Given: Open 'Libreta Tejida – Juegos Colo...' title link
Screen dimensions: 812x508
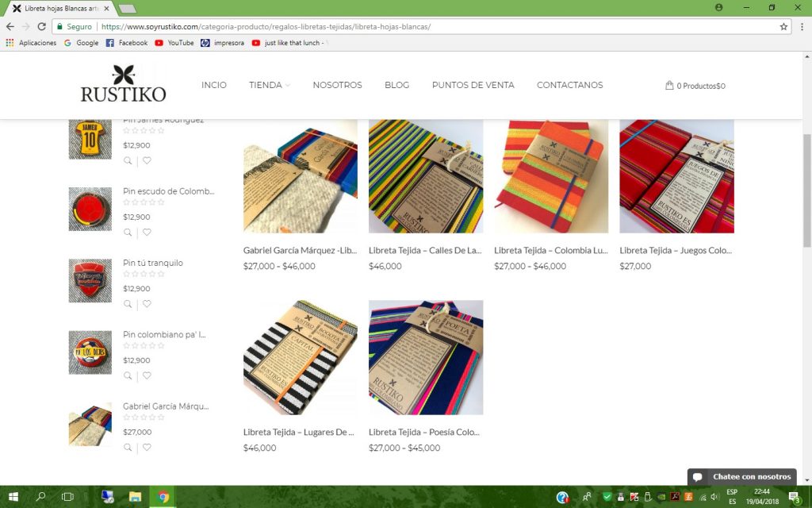Looking at the screenshot, I should pyautogui.click(x=676, y=250).
